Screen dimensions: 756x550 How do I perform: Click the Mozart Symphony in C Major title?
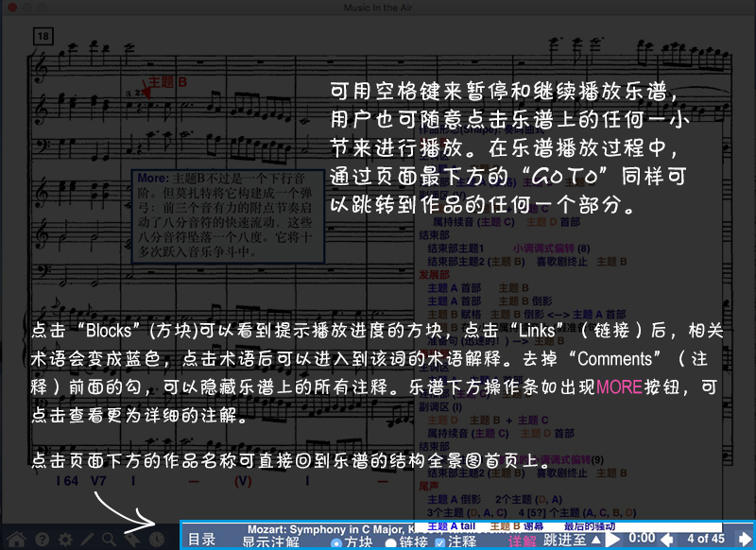[330, 529]
